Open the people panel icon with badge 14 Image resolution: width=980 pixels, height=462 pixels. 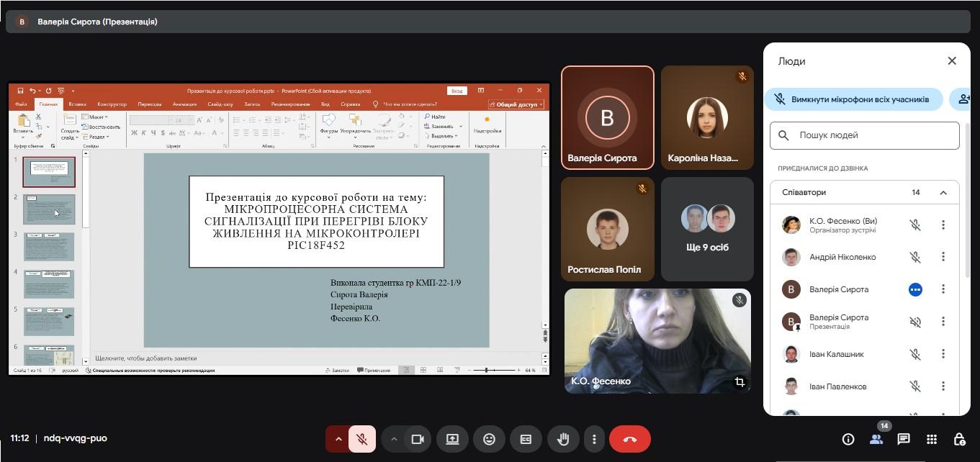[x=876, y=439]
